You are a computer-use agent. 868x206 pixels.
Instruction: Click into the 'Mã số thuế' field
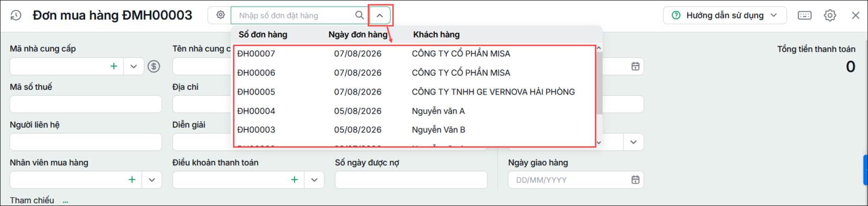point(86,104)
